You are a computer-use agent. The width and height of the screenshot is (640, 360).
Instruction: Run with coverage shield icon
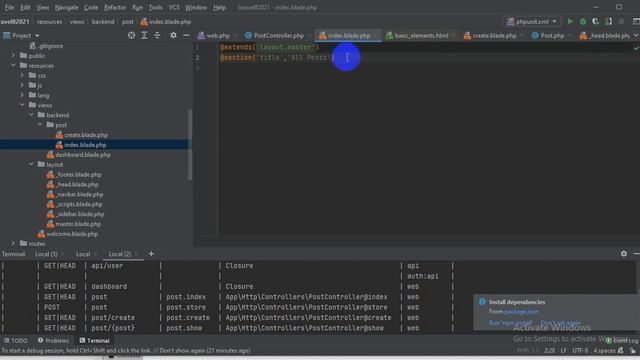tap(596, 22)
